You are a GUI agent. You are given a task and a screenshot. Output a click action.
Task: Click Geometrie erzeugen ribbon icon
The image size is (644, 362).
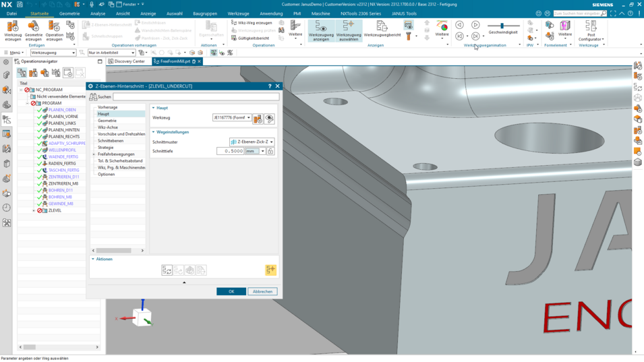point(33,30)
